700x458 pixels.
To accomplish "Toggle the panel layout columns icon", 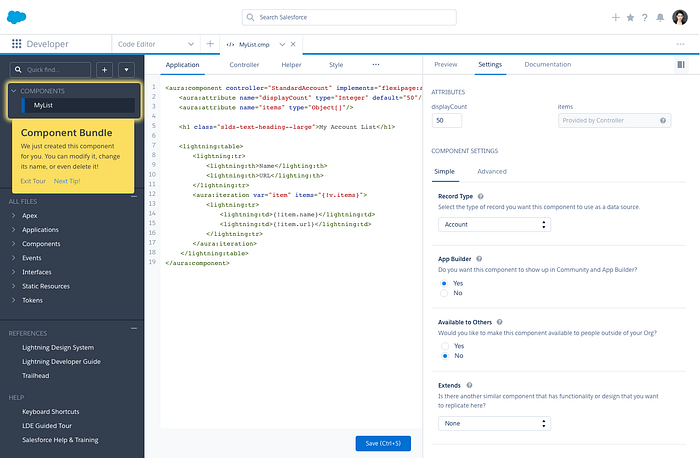I will (681, 64).
